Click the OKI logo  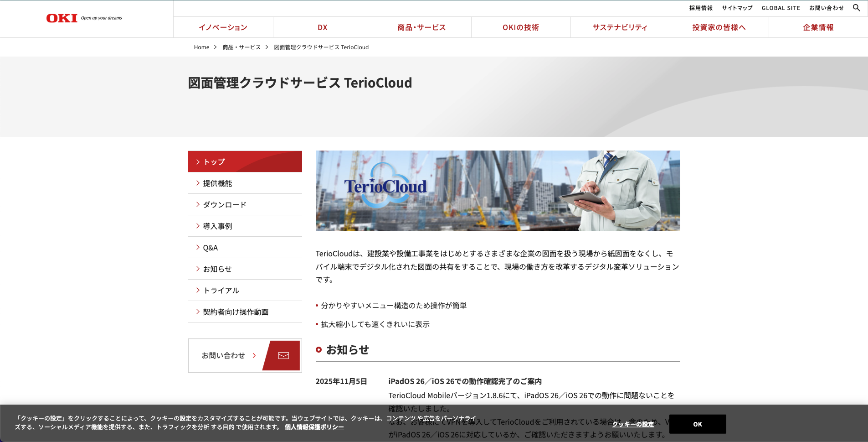click(x=62, y=18)
